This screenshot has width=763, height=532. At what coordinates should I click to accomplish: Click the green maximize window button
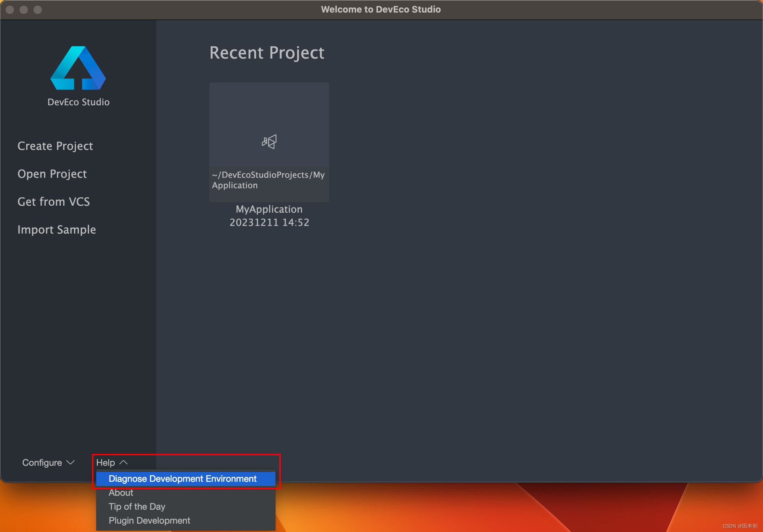[x=38, y=9]
